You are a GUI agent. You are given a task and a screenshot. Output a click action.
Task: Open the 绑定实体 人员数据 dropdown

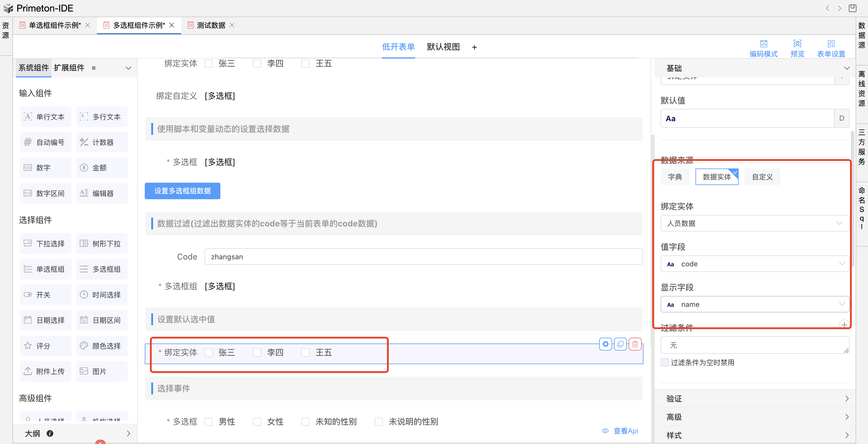[755, 223]
